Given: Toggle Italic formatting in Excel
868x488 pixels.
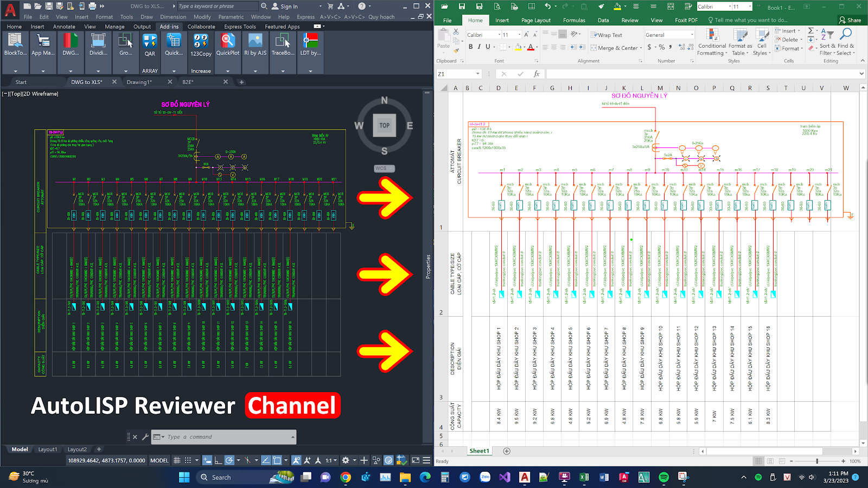Looking at the screenshot, I should coord(479,47).
